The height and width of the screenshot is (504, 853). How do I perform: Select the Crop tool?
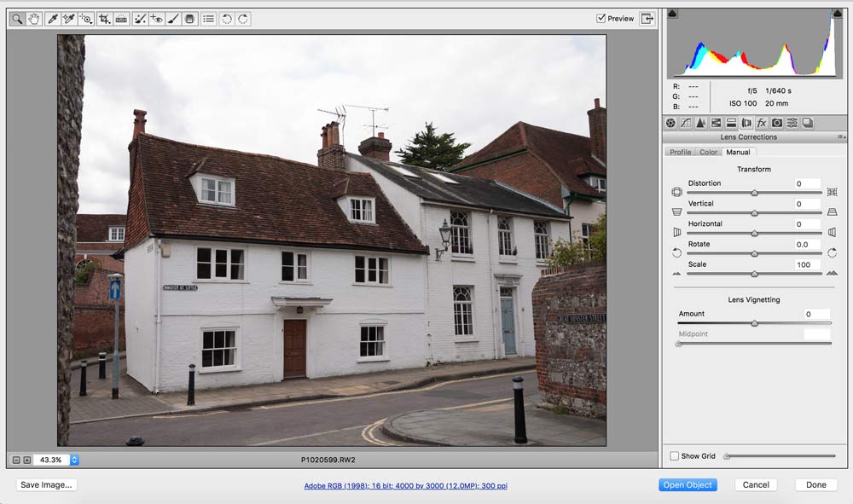click(104, 19)
